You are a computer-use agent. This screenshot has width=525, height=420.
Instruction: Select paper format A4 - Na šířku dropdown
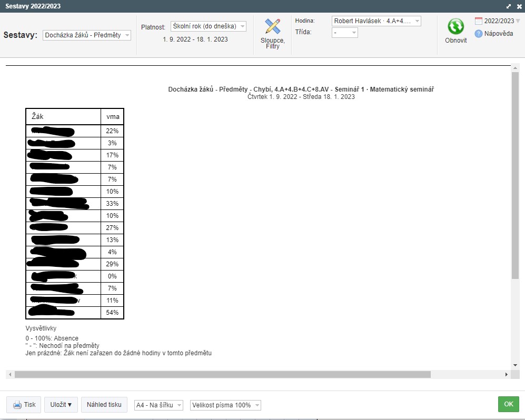(x=159, y=405)
